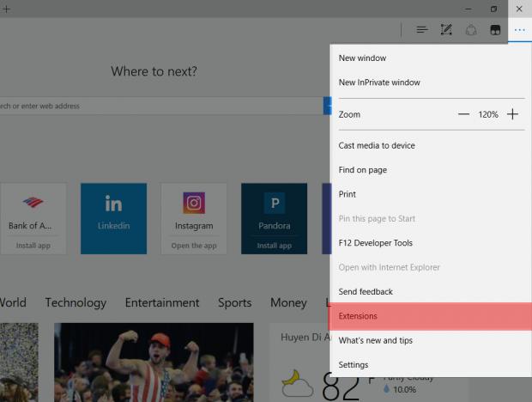Click the Make a Web Note icon
Viewport: 532px width, 402px height.
click(446, 30)
